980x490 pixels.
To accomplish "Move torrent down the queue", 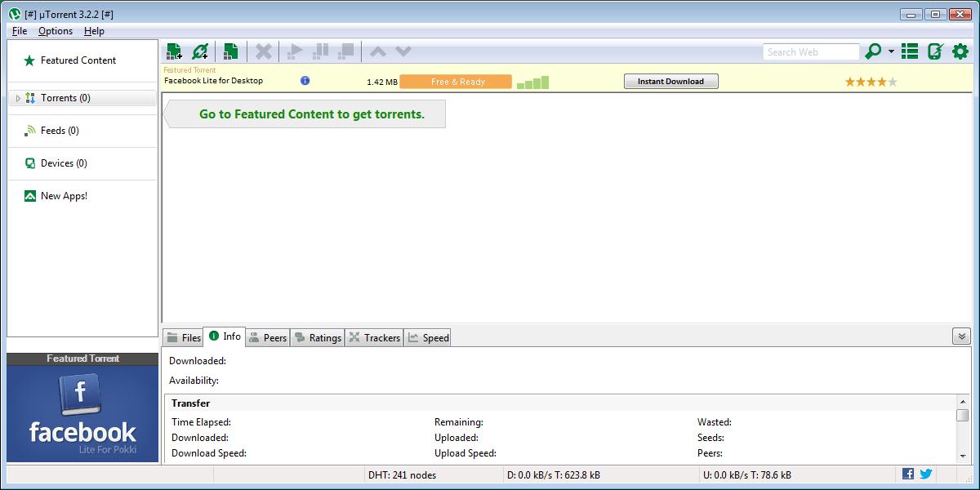I will (403, 51).
